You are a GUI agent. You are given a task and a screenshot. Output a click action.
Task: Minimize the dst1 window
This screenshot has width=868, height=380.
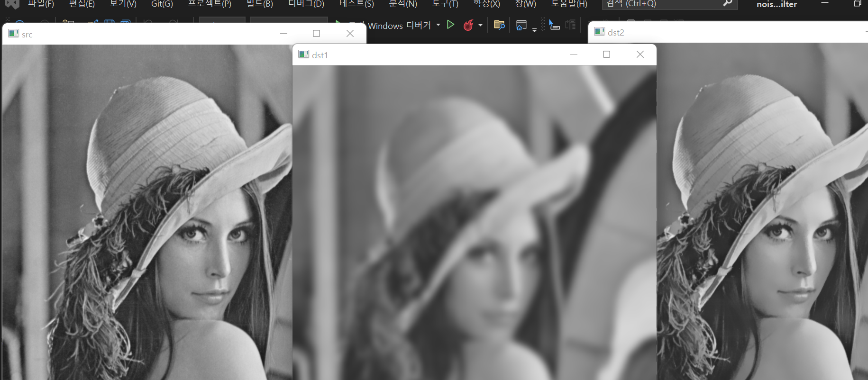(x=574, y=54)
